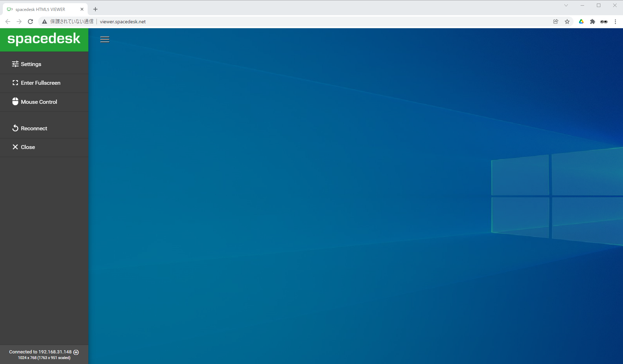Go back with browser back arrow
The width and height of the screenshot is (623, 364).
[8, 22]
